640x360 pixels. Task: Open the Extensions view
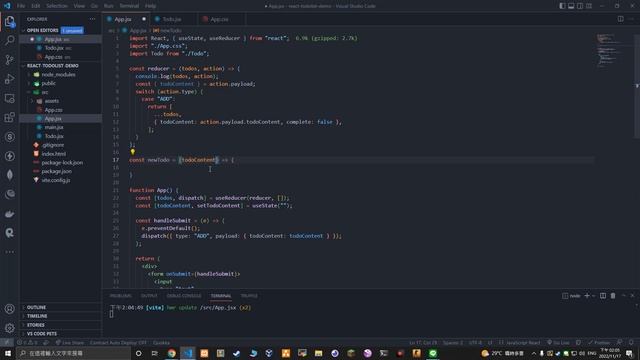tap(10, 118)
